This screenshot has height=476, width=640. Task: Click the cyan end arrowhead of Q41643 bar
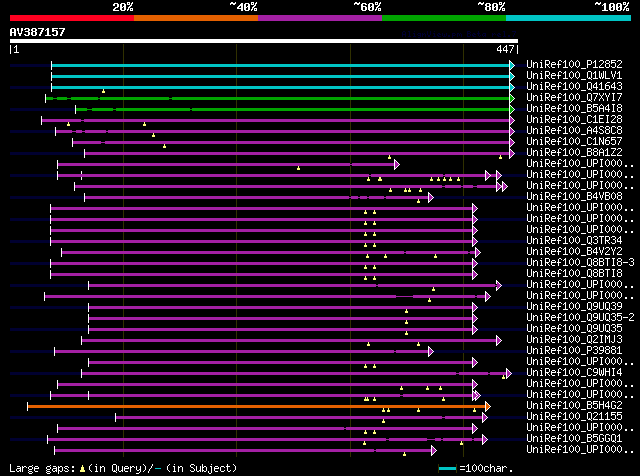click(512, 87)
